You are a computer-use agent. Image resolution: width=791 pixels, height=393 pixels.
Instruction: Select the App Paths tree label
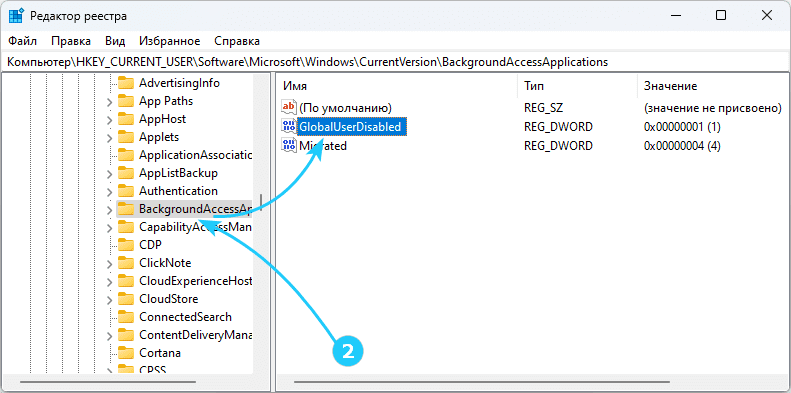pos(166,101)
